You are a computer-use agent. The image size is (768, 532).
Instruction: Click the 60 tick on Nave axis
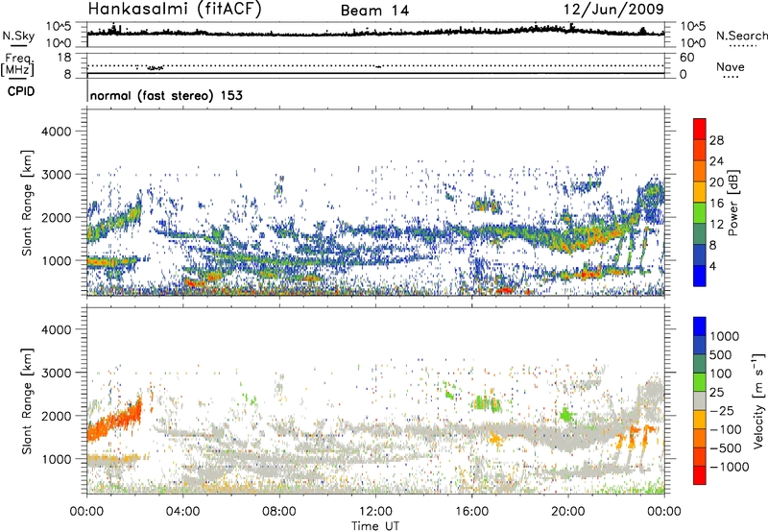click(686, 58)
